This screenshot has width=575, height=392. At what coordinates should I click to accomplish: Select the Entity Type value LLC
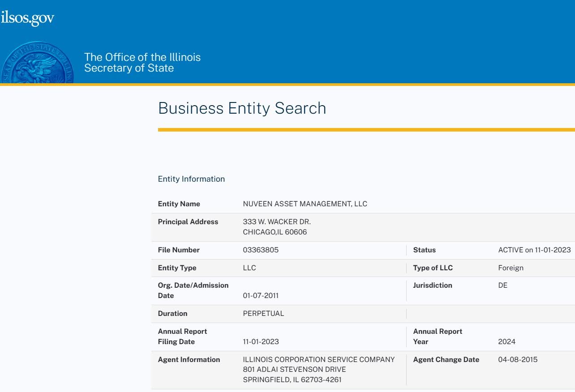tap(249, 268)
